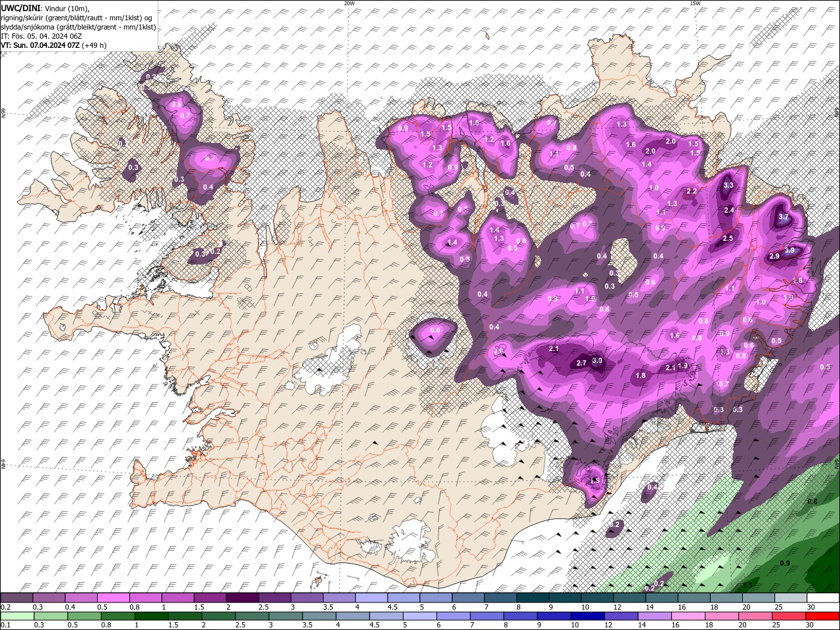Pick snow scale swatch above the 4 label
840x630 pixels.
point(371,598)
